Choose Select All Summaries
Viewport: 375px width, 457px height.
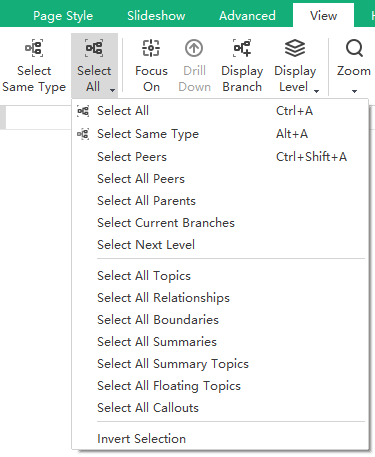(220, 342)
